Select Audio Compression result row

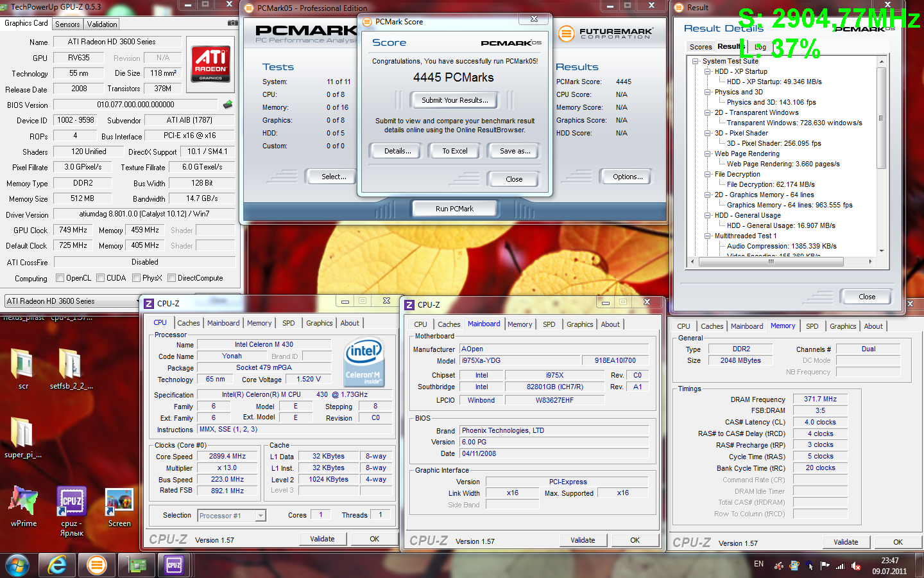pos(781,246)
